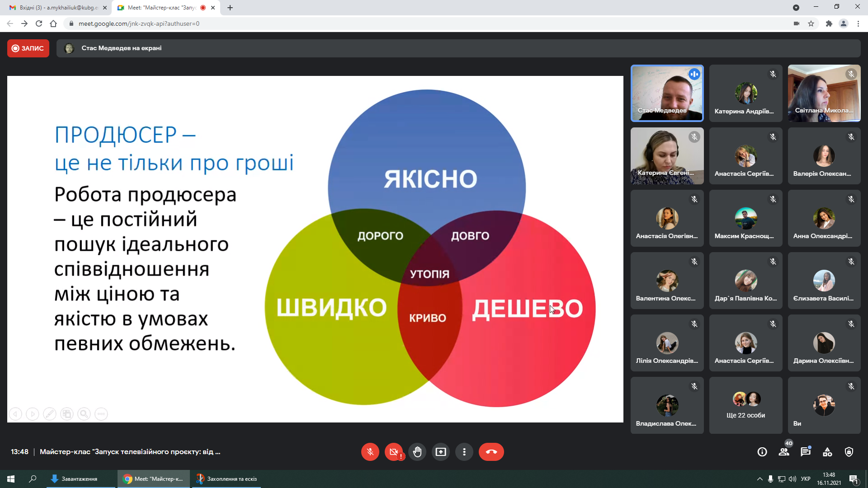
Task: Open a new browser tab
Action: coord(230,8)
